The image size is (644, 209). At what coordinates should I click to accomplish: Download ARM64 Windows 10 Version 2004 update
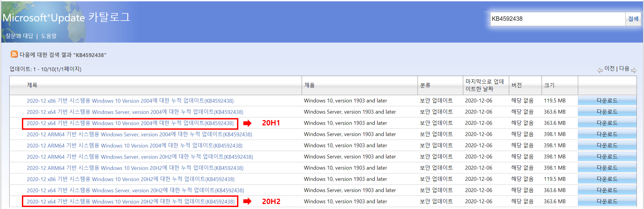607,146
